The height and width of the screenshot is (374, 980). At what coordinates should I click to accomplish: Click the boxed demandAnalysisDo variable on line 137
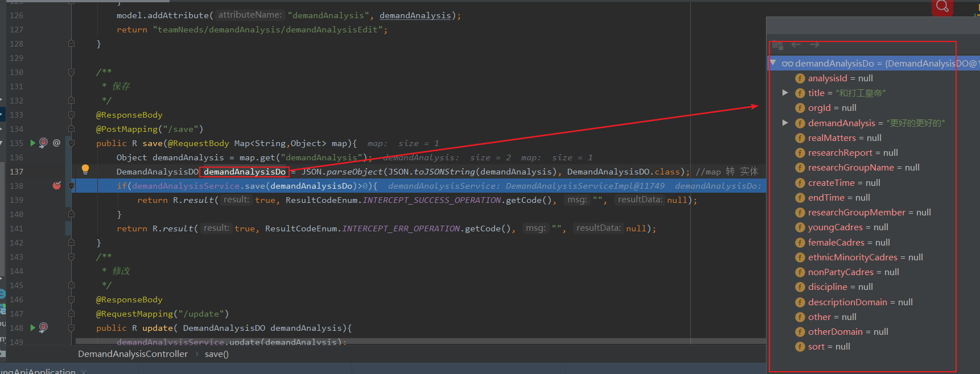coord(245,172)
